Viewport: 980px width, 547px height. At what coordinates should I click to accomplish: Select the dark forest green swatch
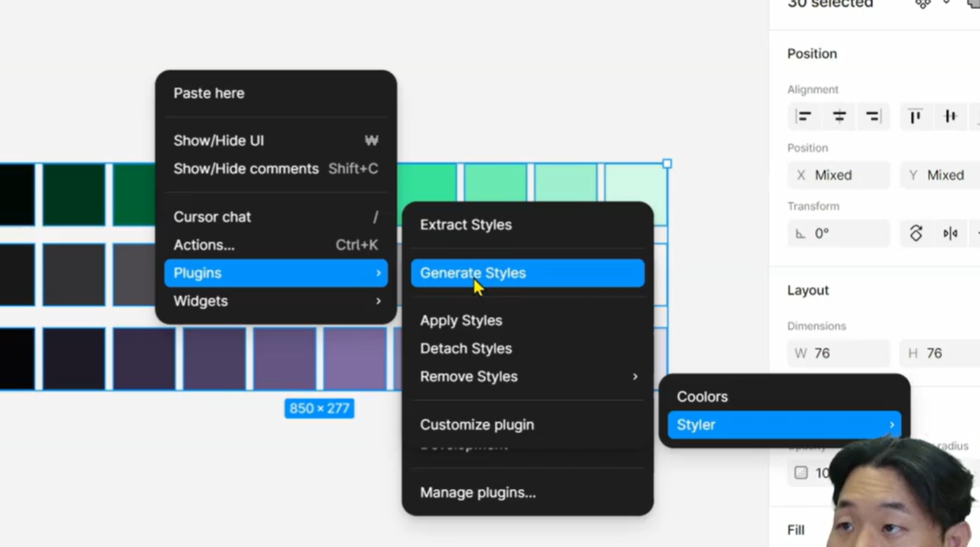(x=74, y=195)
